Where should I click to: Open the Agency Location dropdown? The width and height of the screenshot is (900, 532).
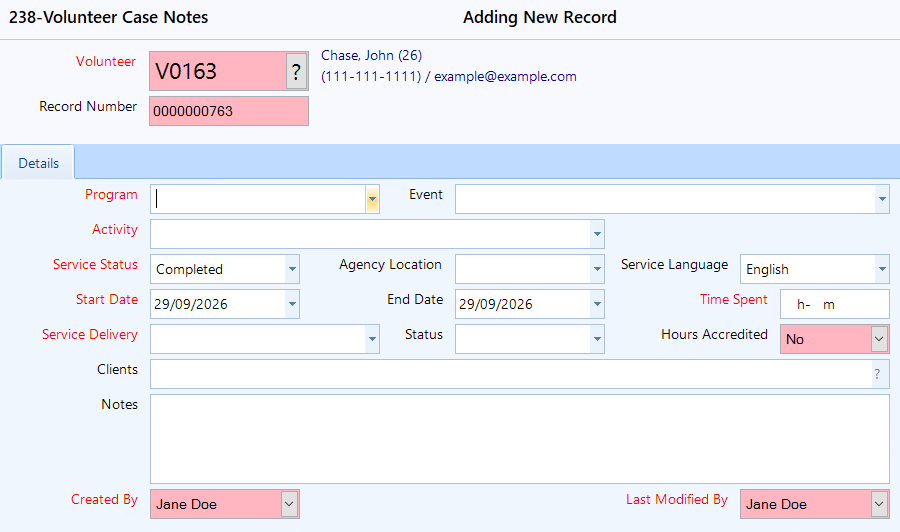click(597, 269)
